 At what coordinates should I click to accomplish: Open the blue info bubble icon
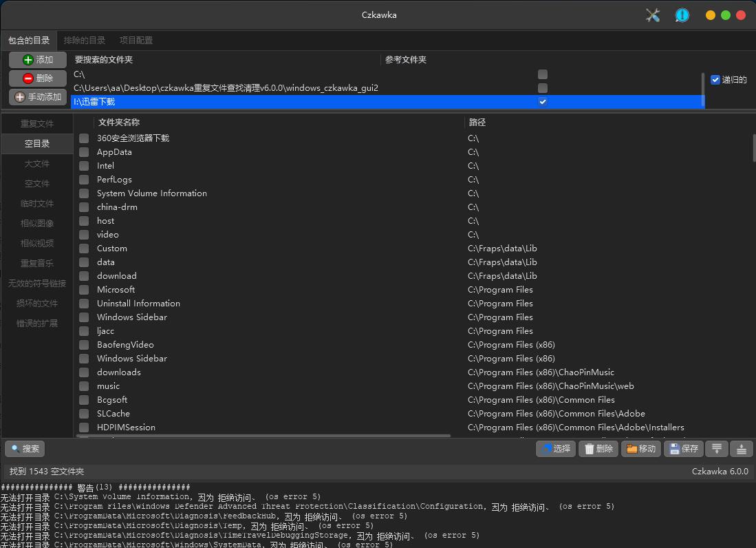coord(682,15)
